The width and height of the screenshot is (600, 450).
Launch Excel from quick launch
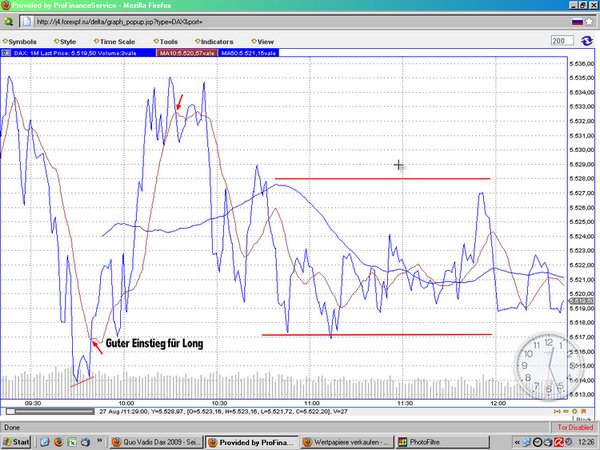coord(72,442)
